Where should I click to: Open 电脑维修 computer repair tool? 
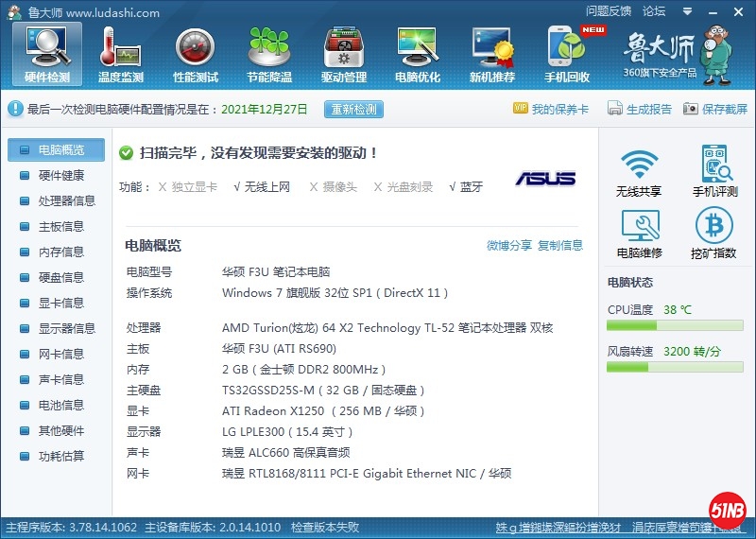point(639,234)
